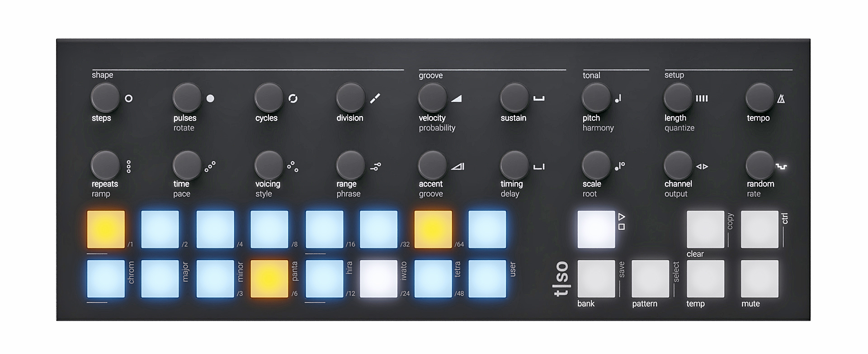Click the rising dots icon beside time
The width and height of the screenshot is (868, 354).
click(x=210, y=167)
